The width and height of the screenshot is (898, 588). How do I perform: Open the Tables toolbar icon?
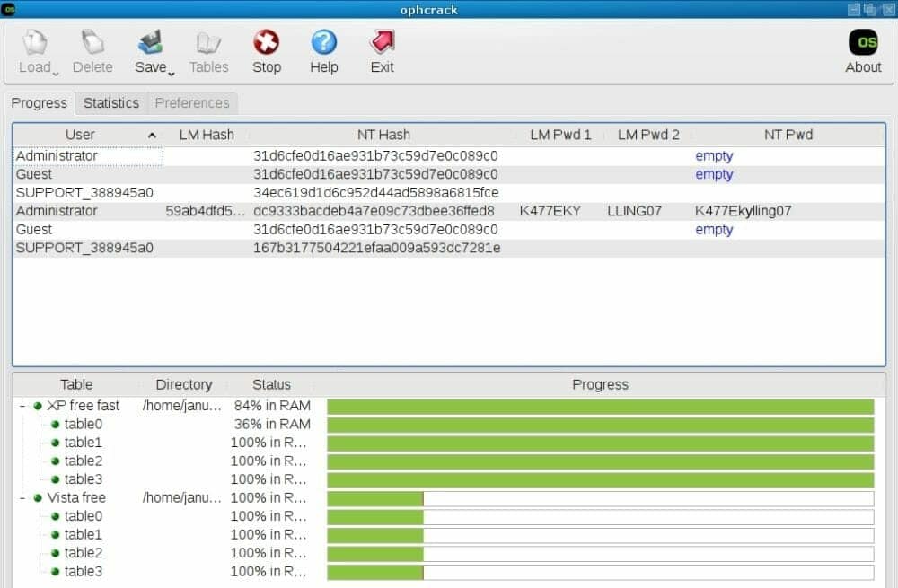[208, 42]
